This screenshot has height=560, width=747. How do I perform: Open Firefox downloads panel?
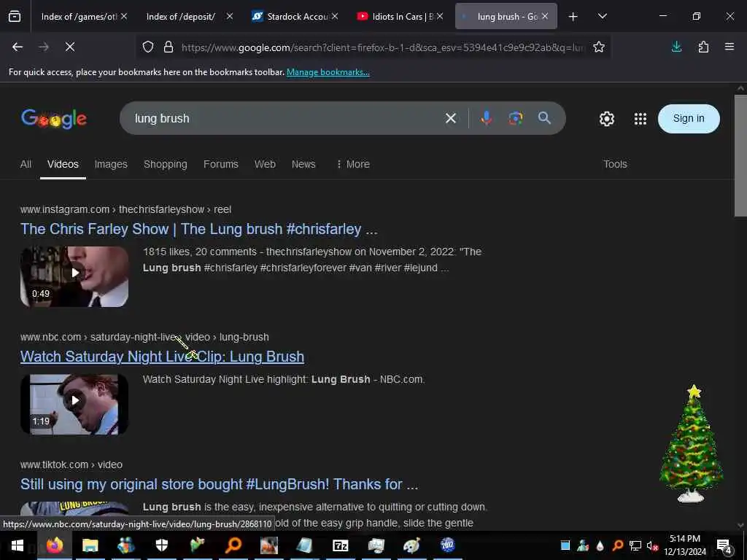tap(676, 47)
